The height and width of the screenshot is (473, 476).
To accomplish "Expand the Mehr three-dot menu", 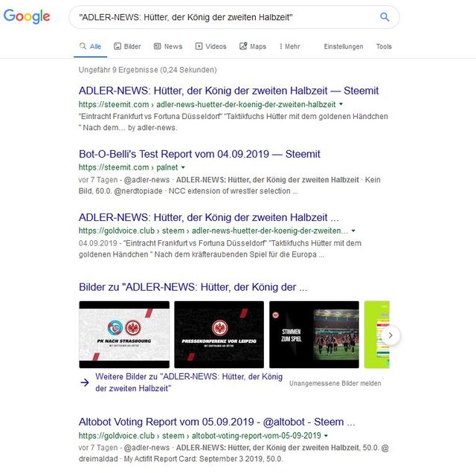I will pos(289,46).
